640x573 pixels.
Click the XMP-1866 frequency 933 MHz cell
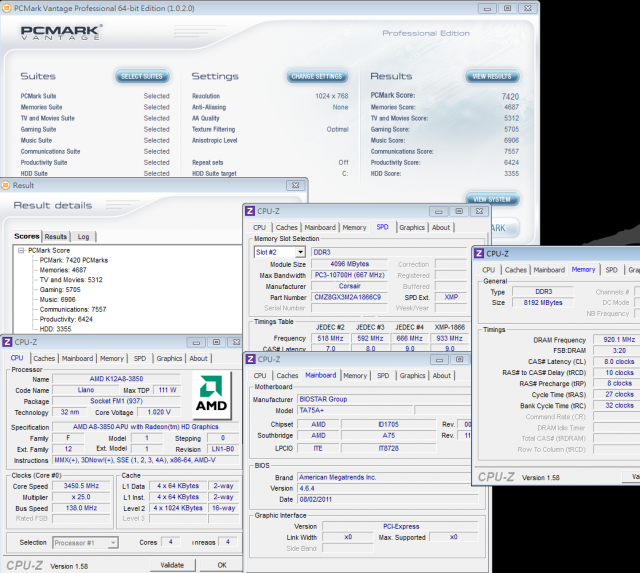[x=449, y=338]
